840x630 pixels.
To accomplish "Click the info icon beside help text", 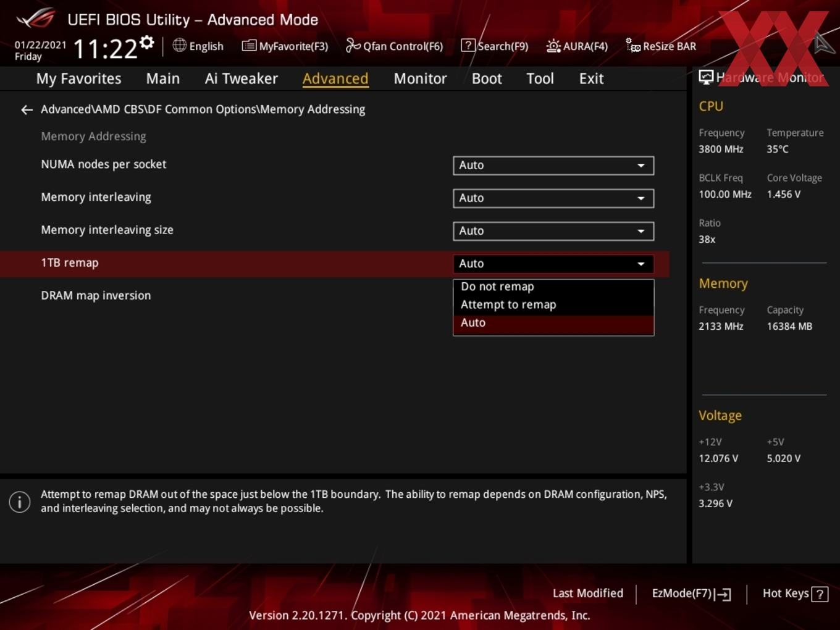I will (20, 502).
